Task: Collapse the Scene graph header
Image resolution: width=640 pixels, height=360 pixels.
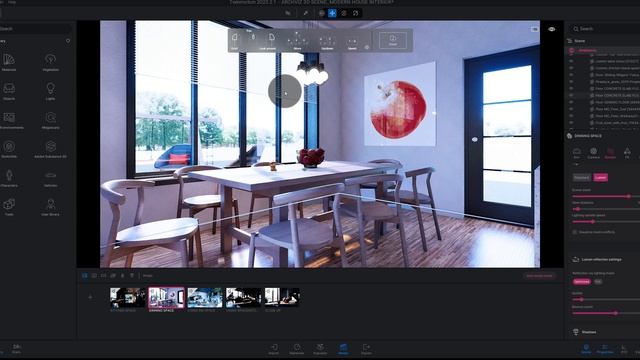Action: tap(580, 41)
